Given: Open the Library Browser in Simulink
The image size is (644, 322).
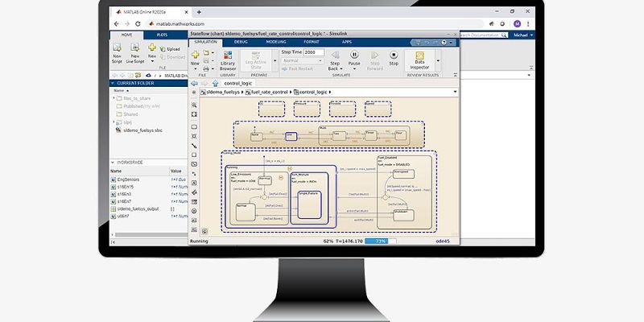Looking at the screenshot, I should pos(228,60).
